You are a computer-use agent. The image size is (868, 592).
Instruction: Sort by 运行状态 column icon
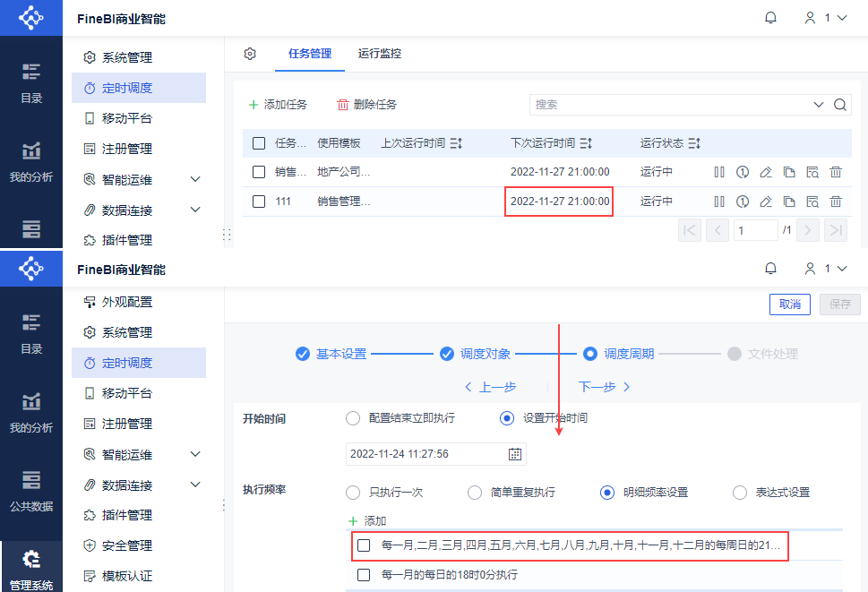pyautogui.click(x=694, y=143)
